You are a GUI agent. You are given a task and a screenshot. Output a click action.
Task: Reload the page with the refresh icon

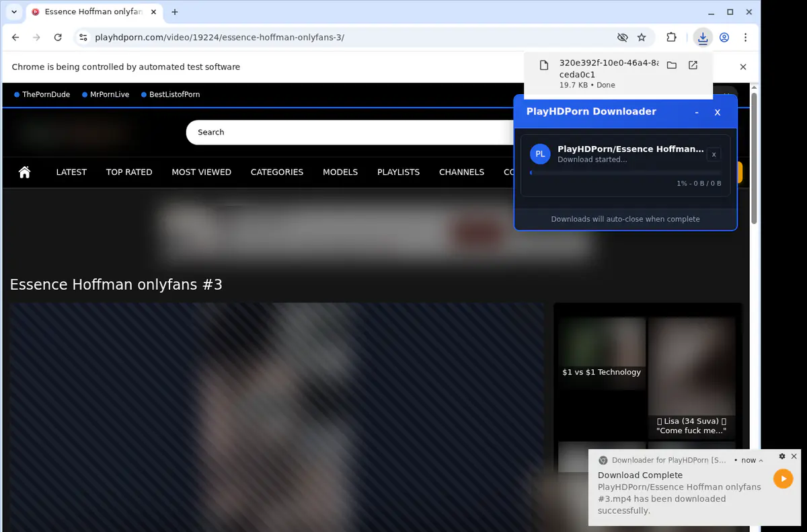(x=58, y=38)
